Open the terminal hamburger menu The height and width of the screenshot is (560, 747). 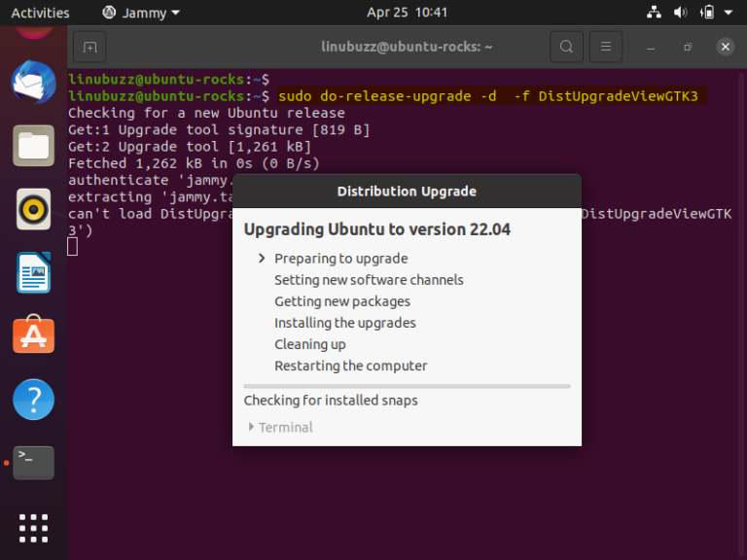[x=606, y=47]
